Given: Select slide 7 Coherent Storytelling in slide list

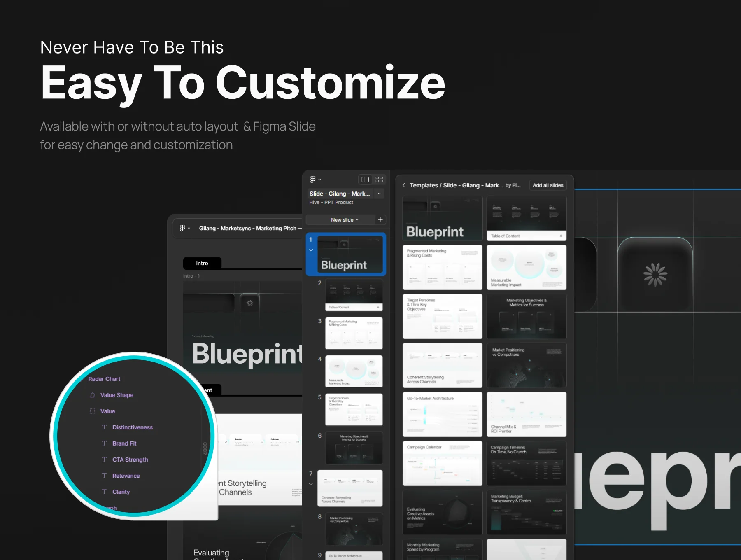Looking at the screenshot, I should click(350, 488).
